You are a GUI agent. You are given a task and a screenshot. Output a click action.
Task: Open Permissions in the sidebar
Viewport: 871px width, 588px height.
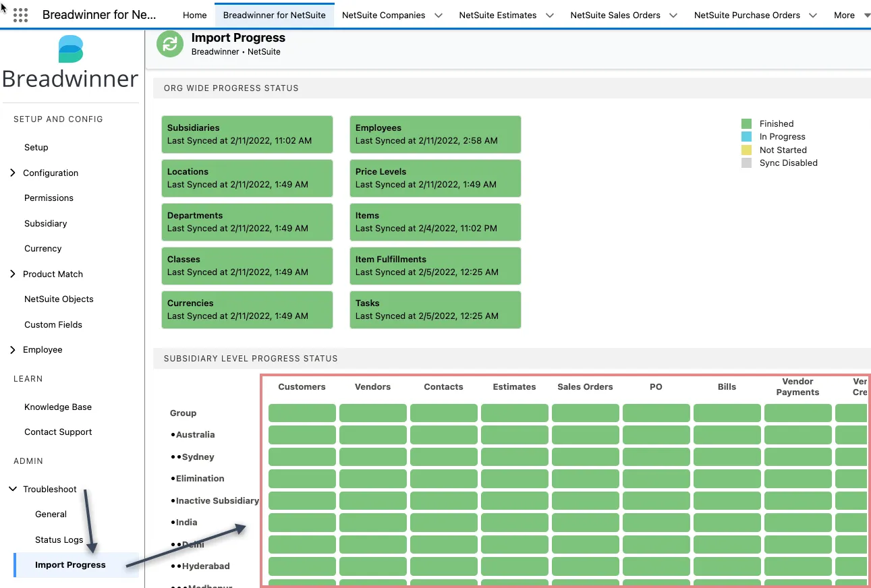[x=49, y=198]
